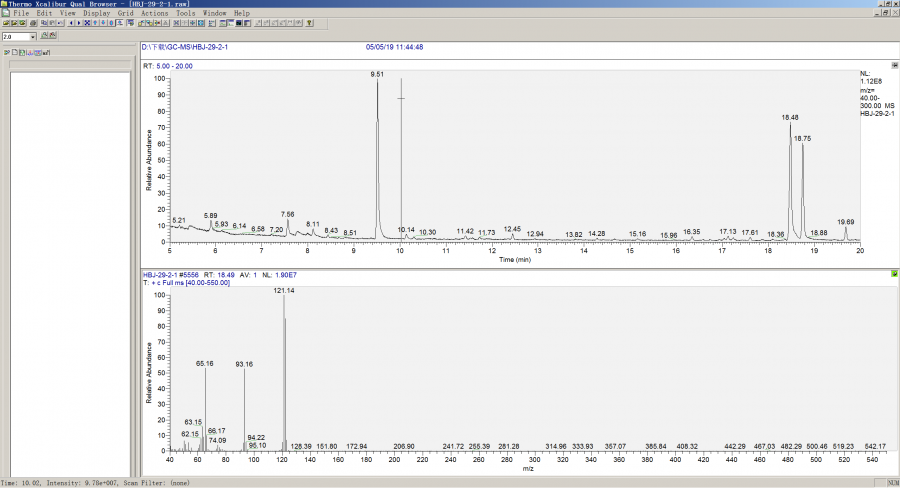Click the first icon above the left panel

click(6, 51)
